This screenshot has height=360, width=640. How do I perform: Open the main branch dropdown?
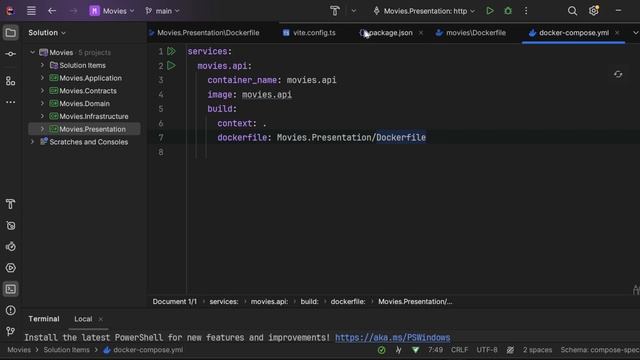click(x=162, y=11)
